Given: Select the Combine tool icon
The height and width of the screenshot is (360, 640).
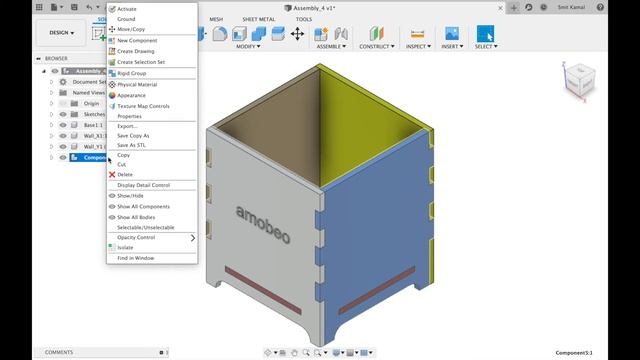Looking at the screenshot, I should point(259,34).
